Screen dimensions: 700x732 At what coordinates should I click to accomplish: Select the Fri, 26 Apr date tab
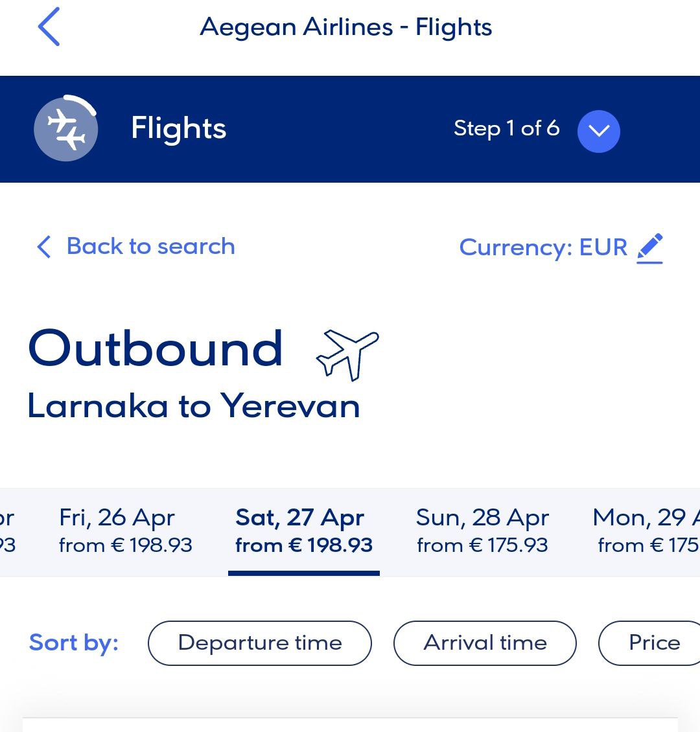click(x=125, y=531)
